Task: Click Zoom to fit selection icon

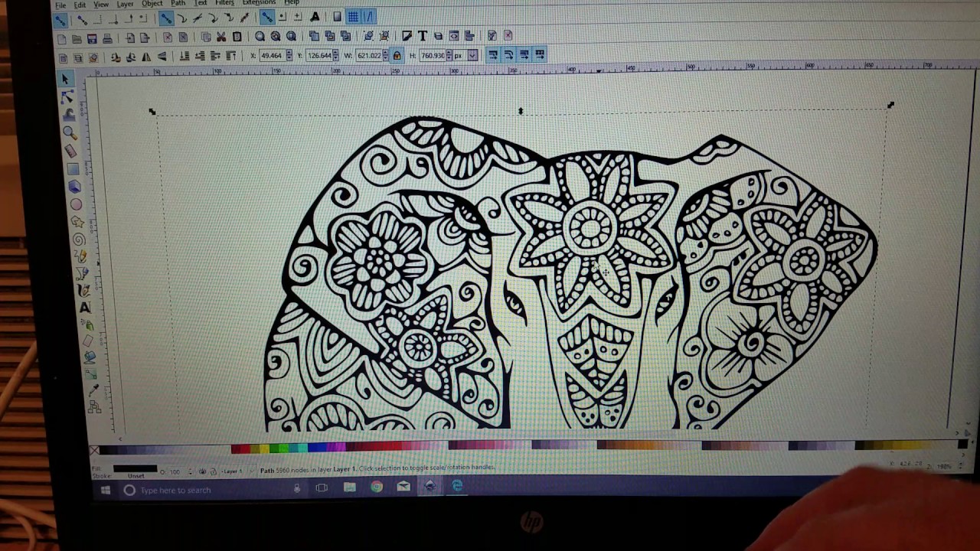Action: 260,37
